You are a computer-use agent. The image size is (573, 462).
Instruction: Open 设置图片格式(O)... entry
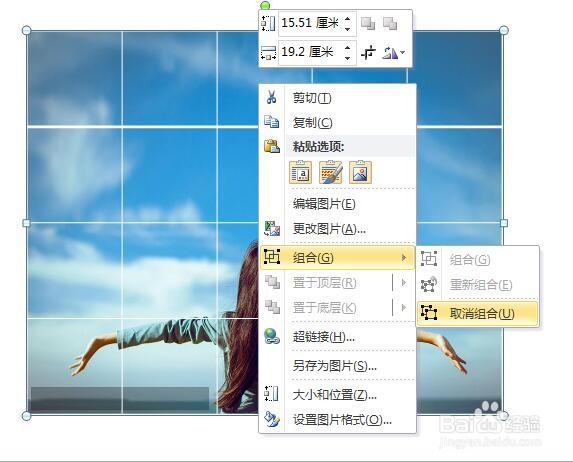pyautogui.click(x=338, y=420)
